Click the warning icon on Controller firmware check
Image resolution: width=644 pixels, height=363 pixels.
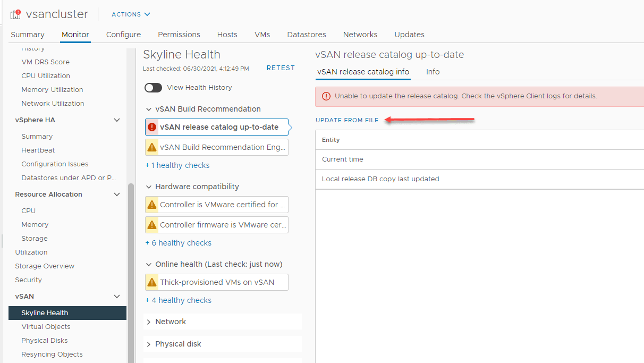pos(152,225)
